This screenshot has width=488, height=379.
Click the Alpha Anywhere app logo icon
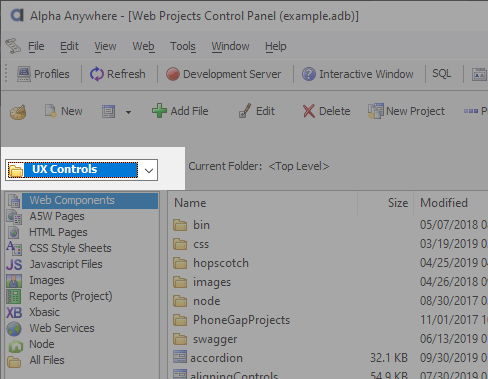(17, 15)
